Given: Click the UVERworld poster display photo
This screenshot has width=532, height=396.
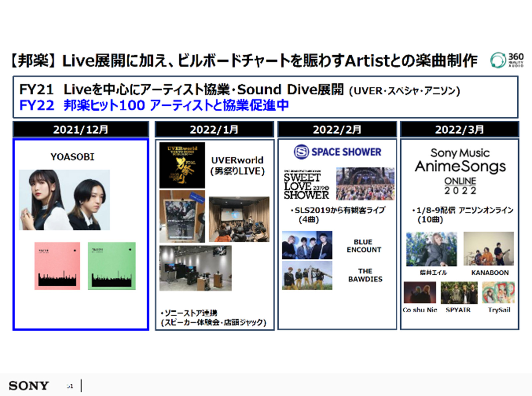Looking at the screenshot, I should [182, 216].
